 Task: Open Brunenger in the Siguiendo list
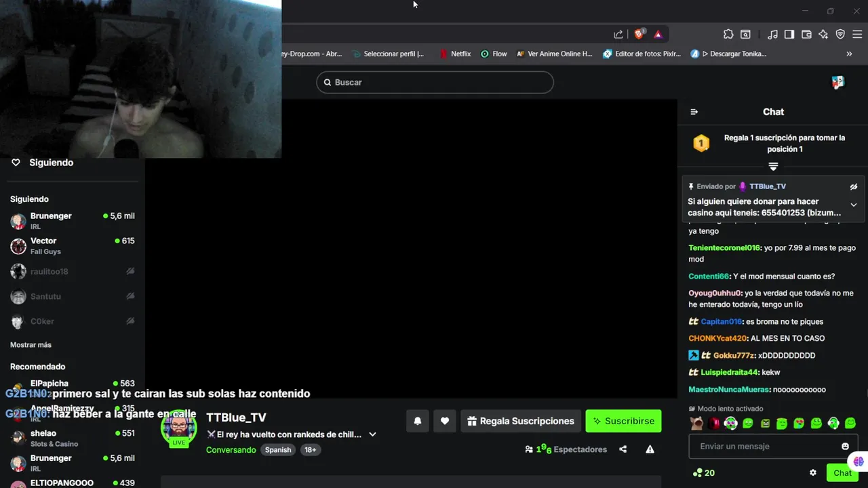coord(73,220)
